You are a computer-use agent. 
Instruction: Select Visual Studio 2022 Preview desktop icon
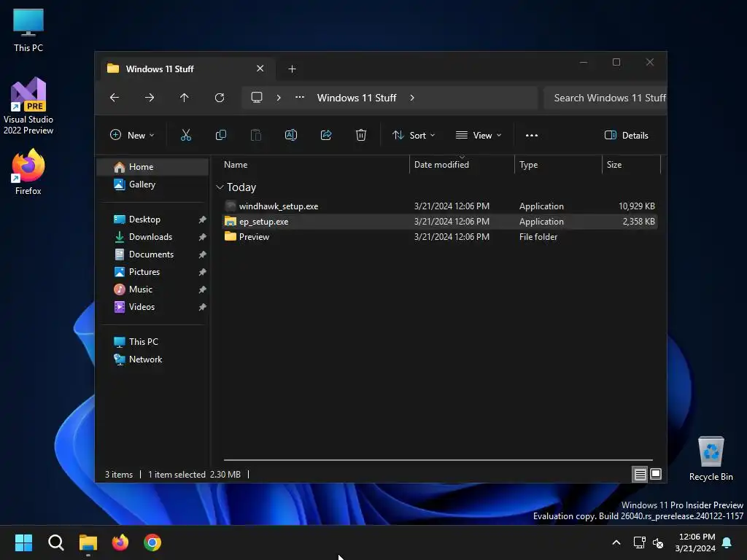click(28, 106)
